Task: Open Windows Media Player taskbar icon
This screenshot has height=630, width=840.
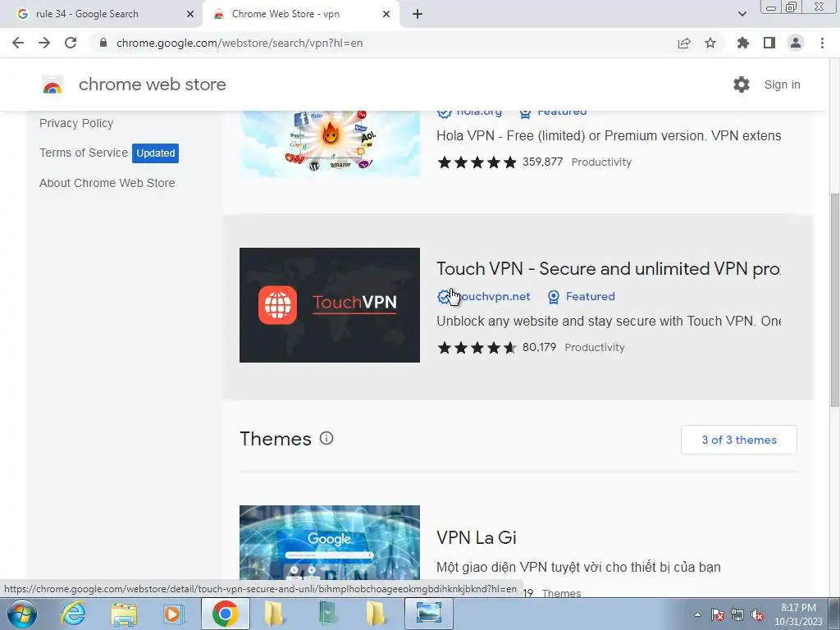Action: coord(173,614)
